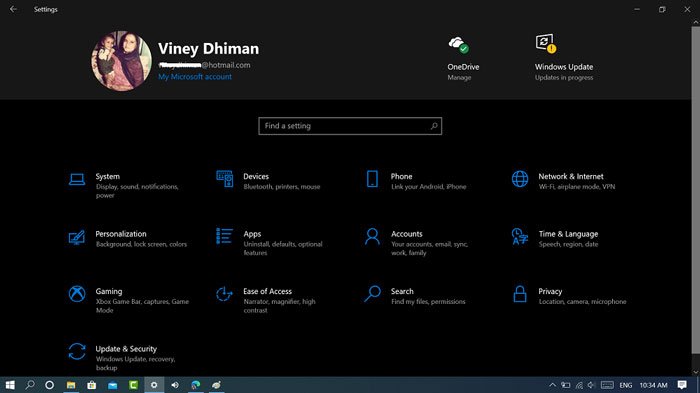Click the Accounts category title
Viewport: 700px width, 393px height.
[407, 234]
